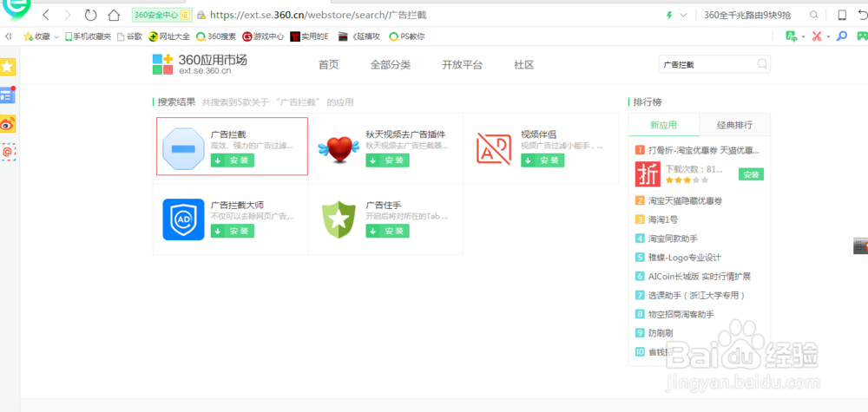Open the yellow star favorites sidebar icon
The width and height of the screenshot is (868, 412).
pos(7,67)
